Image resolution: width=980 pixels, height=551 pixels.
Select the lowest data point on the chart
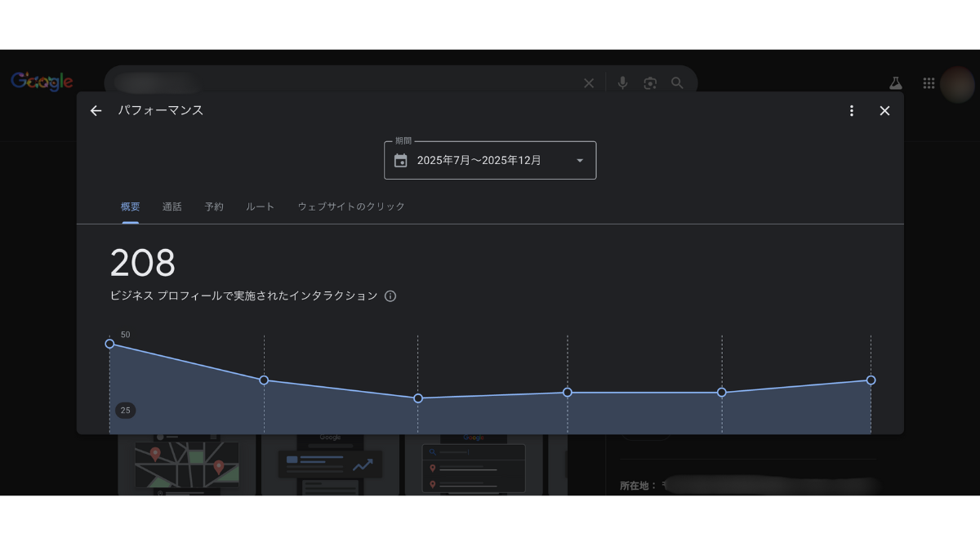[418, 398]
